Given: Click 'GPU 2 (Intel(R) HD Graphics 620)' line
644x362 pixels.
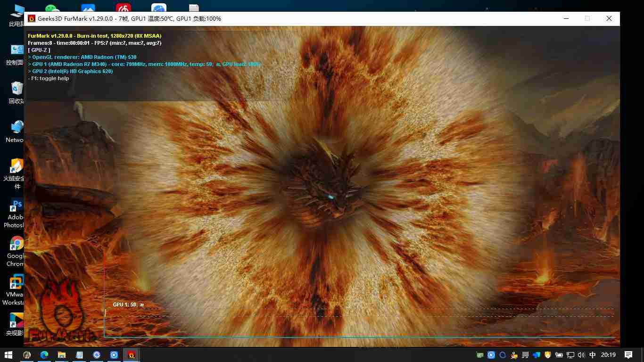Looking at the screenshot, I should 70,71.
